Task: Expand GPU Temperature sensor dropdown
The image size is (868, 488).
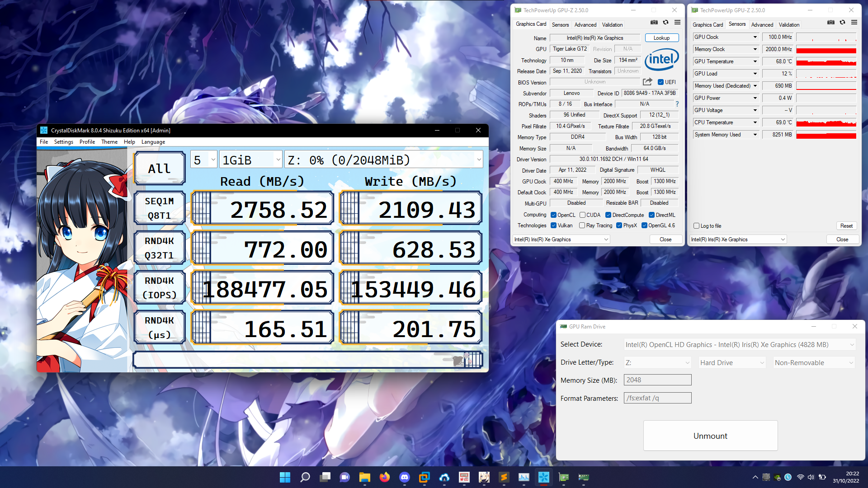Action: 755,61
